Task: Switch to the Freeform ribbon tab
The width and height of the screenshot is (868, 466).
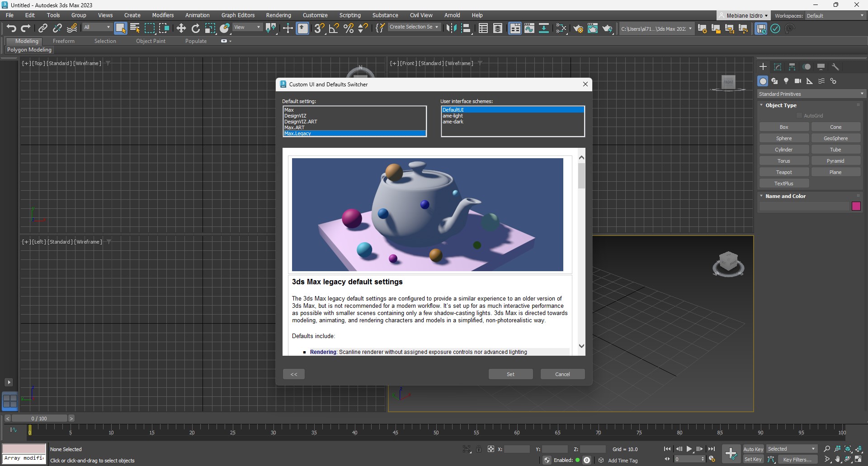Action: point(63,41)
